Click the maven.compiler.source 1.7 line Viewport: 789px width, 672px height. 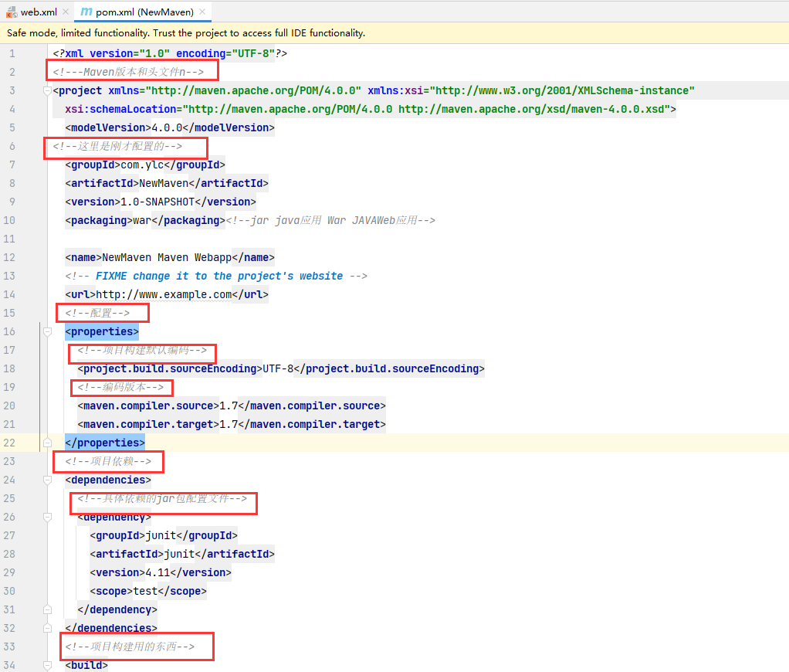point(232,406)
